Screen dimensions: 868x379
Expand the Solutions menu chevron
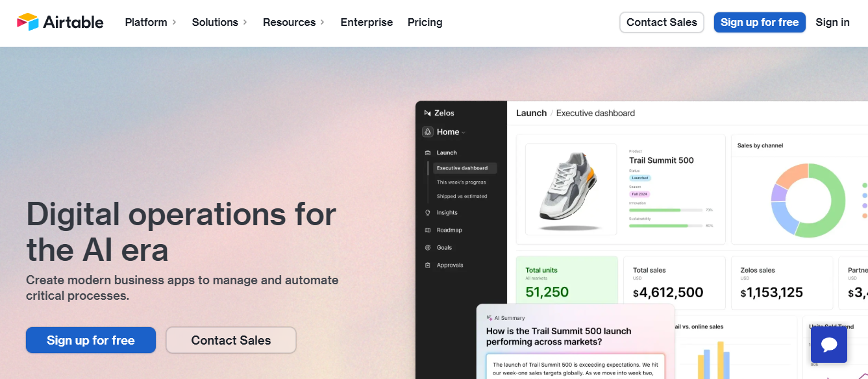pos(245,23)
